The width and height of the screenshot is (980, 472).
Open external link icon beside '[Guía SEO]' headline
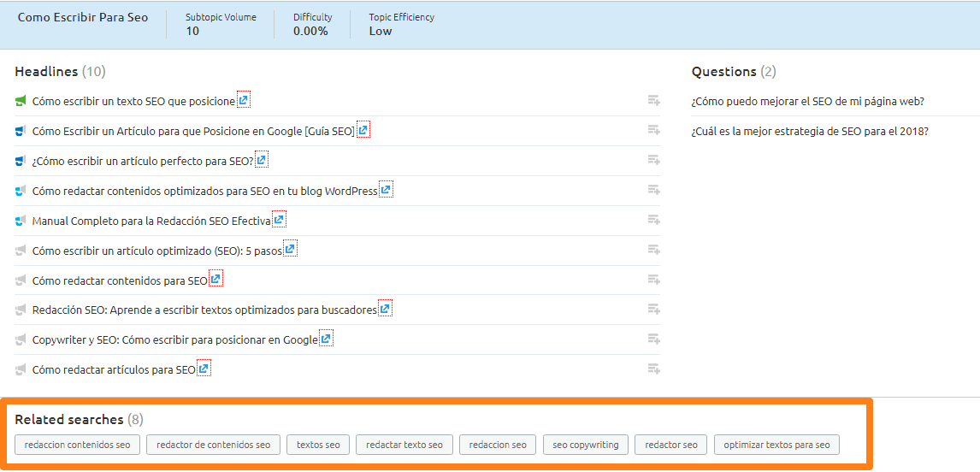[363, 131]
